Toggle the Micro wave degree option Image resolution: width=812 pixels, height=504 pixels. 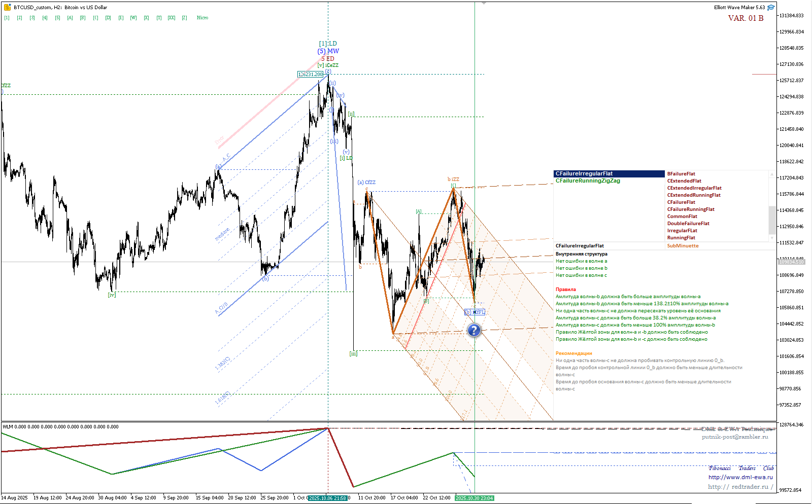click(202, 18)
